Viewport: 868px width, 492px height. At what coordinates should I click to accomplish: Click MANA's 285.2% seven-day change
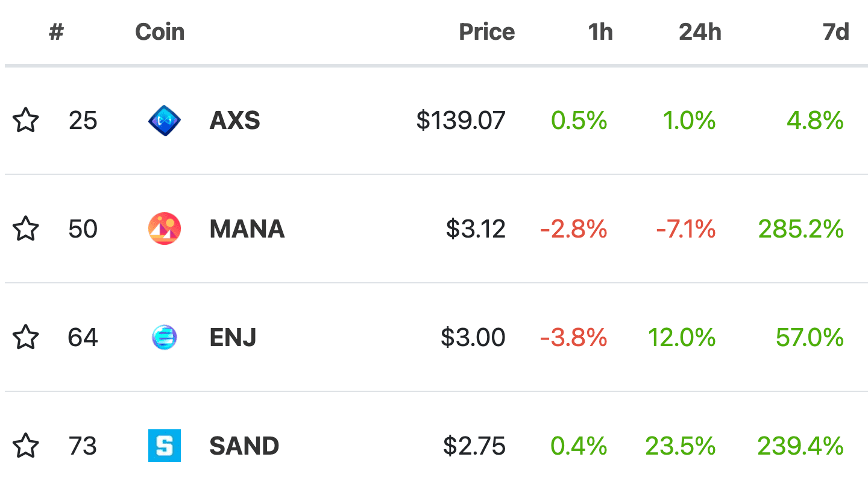point(800,229)
